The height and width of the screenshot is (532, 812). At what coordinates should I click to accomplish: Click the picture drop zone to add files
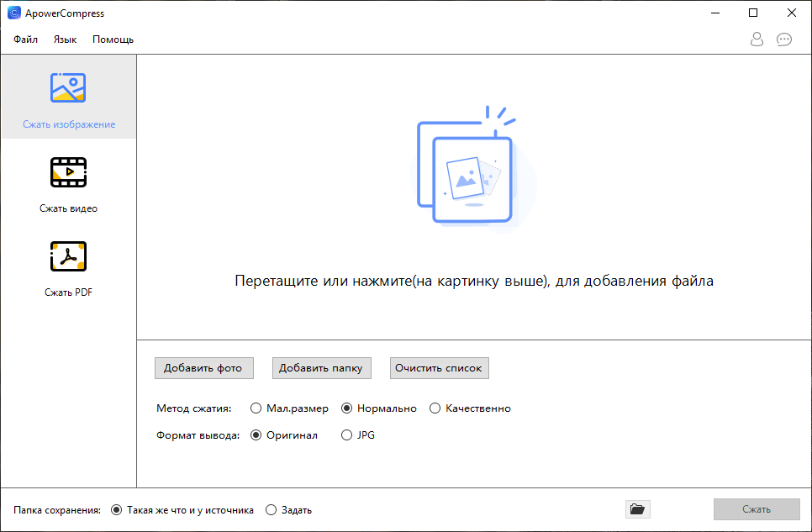[x=473, y=169]
